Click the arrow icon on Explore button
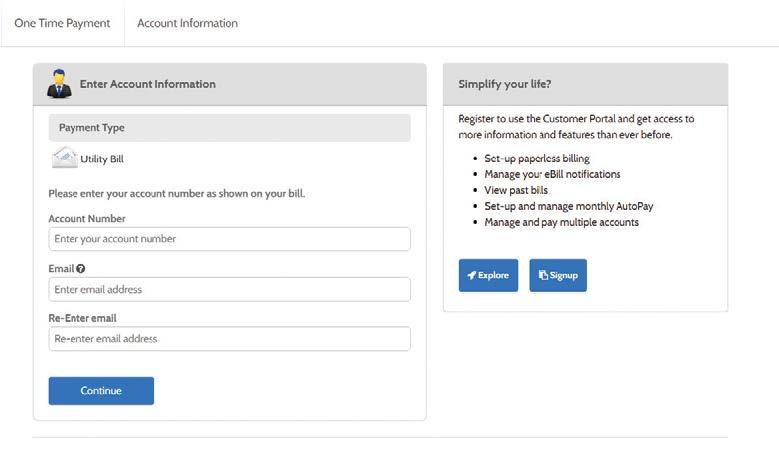This screenshot has height=454, width=779. point(471,276)
